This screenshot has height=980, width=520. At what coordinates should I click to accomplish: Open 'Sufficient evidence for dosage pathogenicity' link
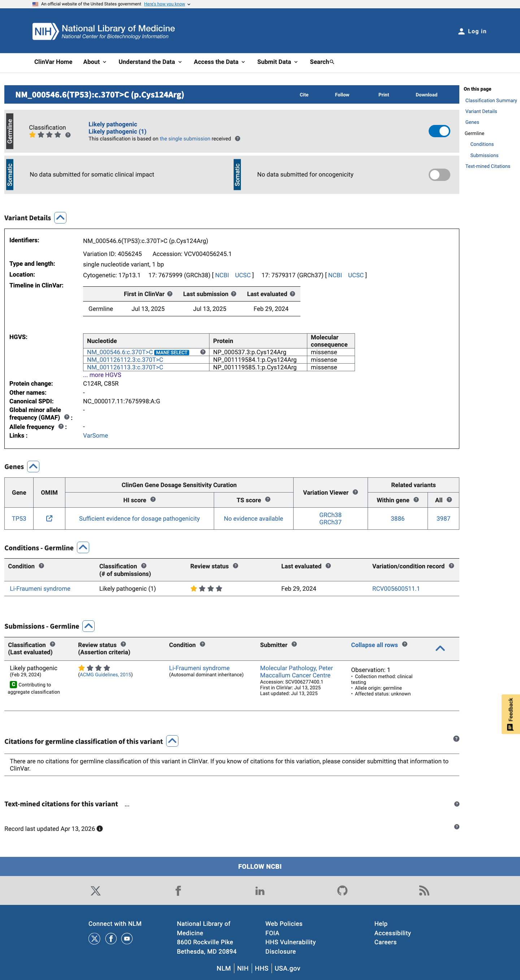(x=139, y=519)
